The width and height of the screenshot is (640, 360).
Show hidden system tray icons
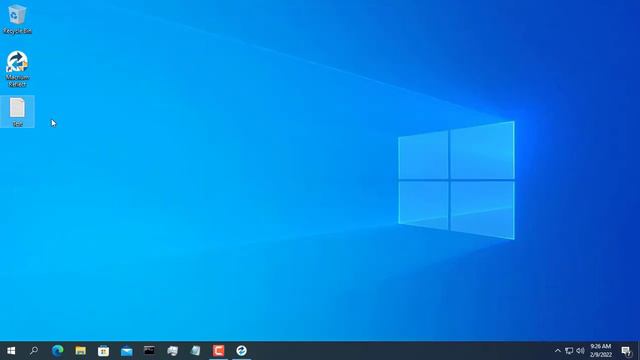pyautogui.click(x=558, y=351)
